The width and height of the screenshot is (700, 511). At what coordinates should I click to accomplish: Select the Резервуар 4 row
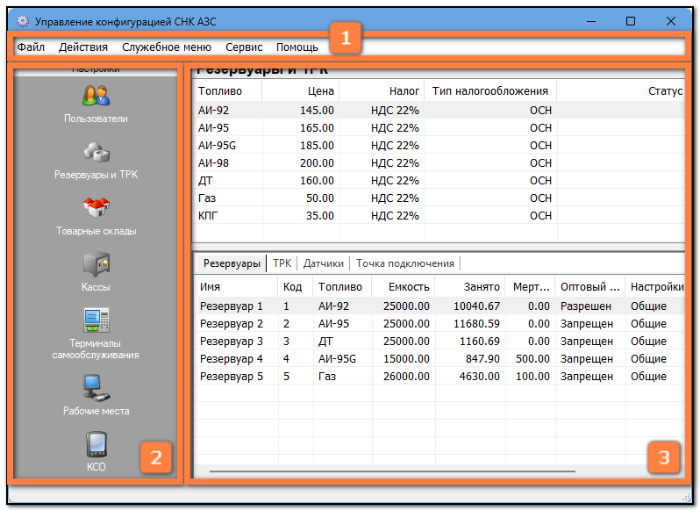click(440, 359)
